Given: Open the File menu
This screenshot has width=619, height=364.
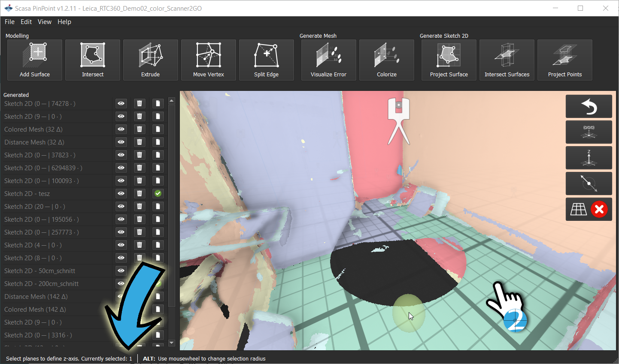Looking at the screenshot, I should [x=9, y=22].
